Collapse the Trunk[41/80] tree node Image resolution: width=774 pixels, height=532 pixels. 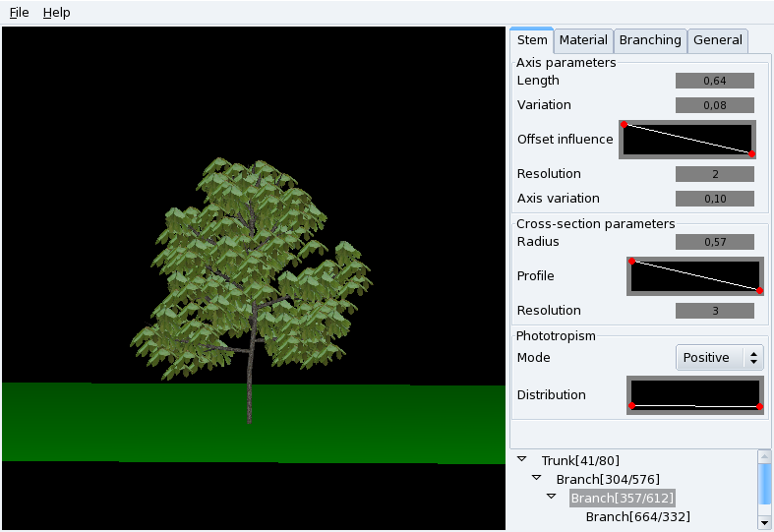point(522,459)
